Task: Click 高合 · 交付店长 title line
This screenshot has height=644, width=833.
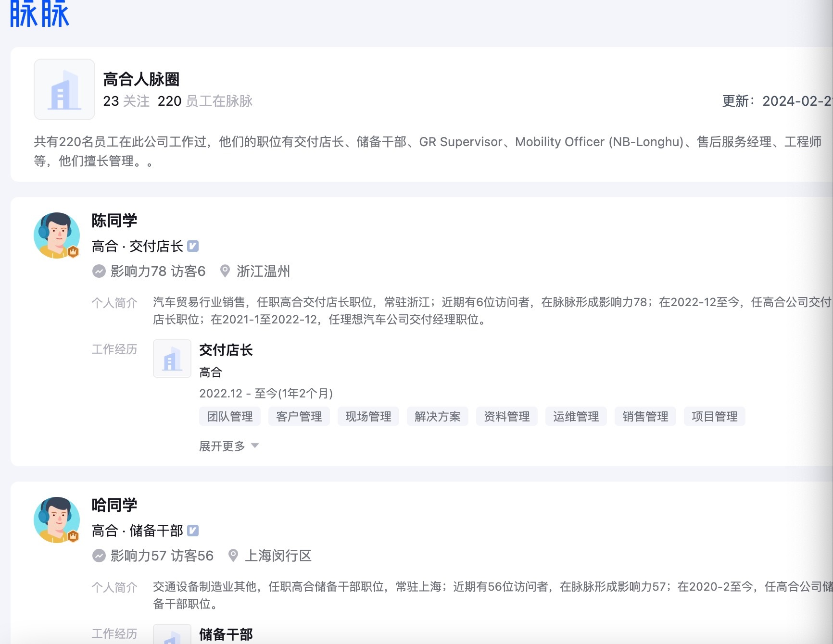Action: 138,246
